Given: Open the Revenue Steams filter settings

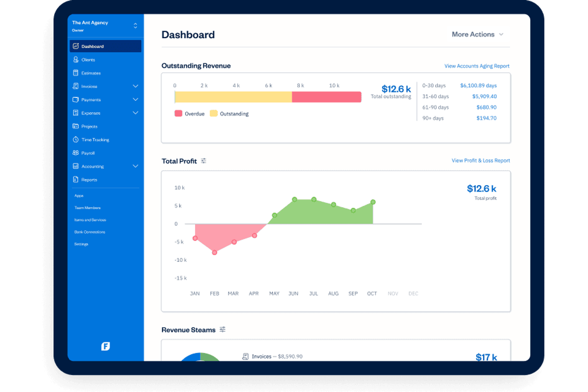Looking at the screenshot, I should [x=222, y=329].
